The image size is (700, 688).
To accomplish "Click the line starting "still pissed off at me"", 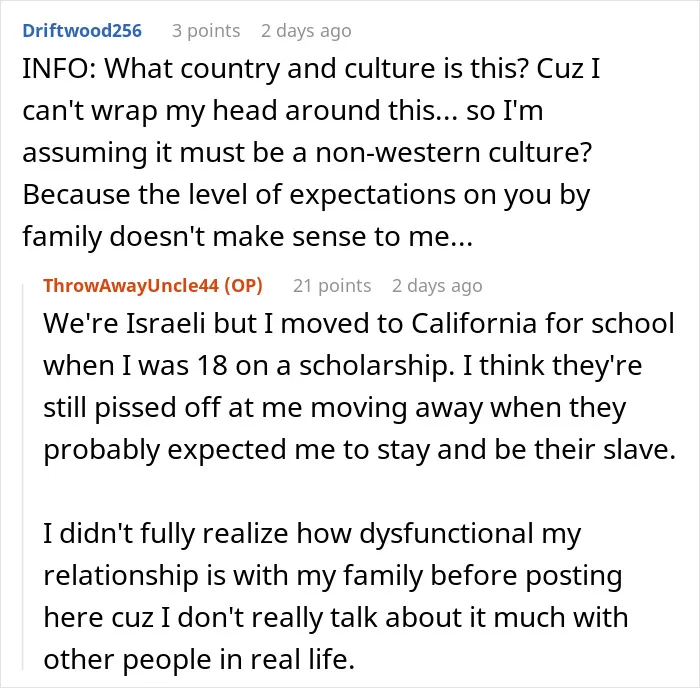I will tap(335, 408).
